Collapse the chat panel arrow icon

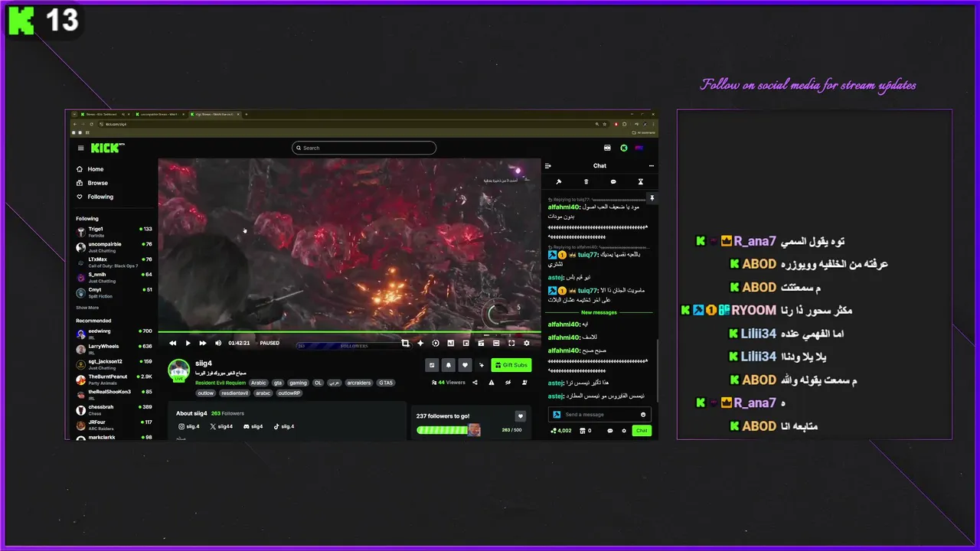point(547,166)
